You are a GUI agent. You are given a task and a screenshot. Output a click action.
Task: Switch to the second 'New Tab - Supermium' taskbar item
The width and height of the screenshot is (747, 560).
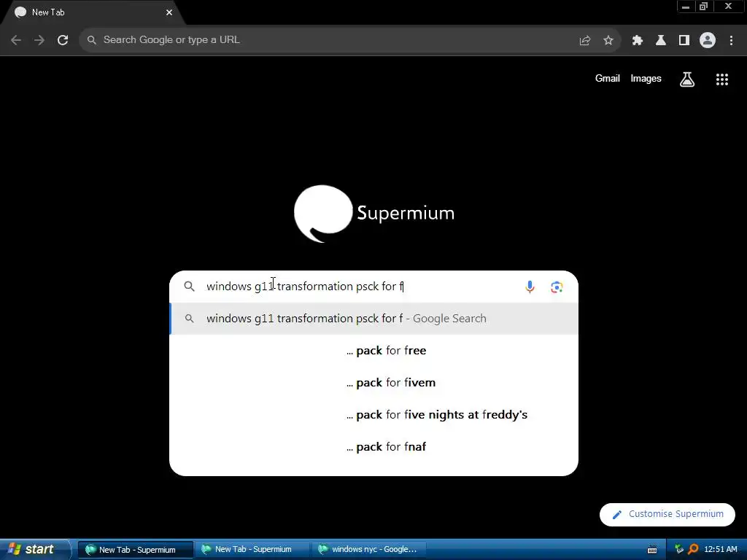[x=252, y=550]
